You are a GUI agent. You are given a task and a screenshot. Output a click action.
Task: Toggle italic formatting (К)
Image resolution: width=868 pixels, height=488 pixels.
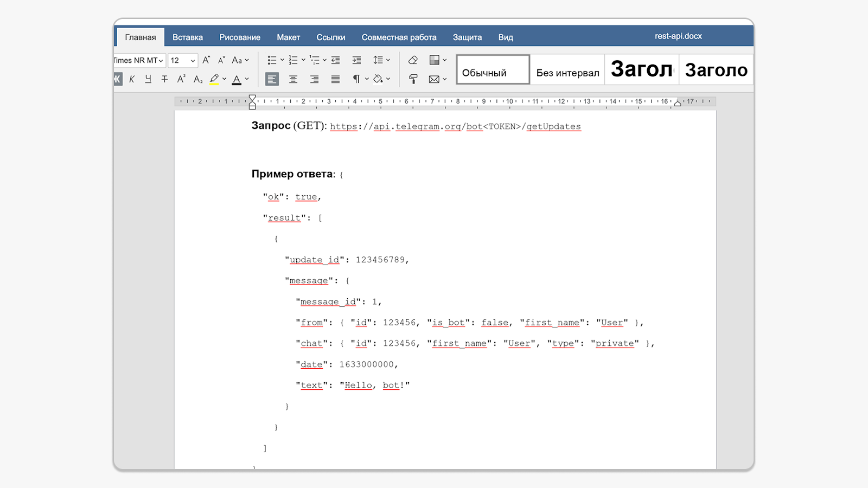(x=132, y=79)
